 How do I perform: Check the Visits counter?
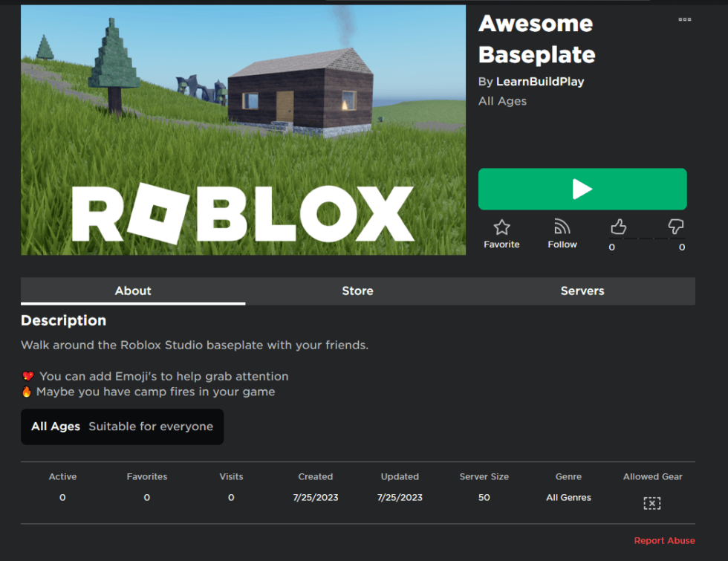[231, 487]
